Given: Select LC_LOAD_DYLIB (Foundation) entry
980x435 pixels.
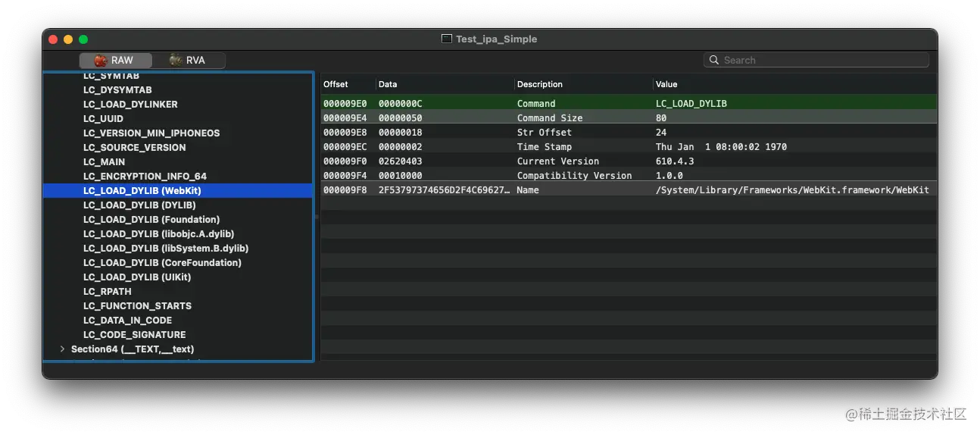Looking at the screenshot, I should click(x=151, y=220).
